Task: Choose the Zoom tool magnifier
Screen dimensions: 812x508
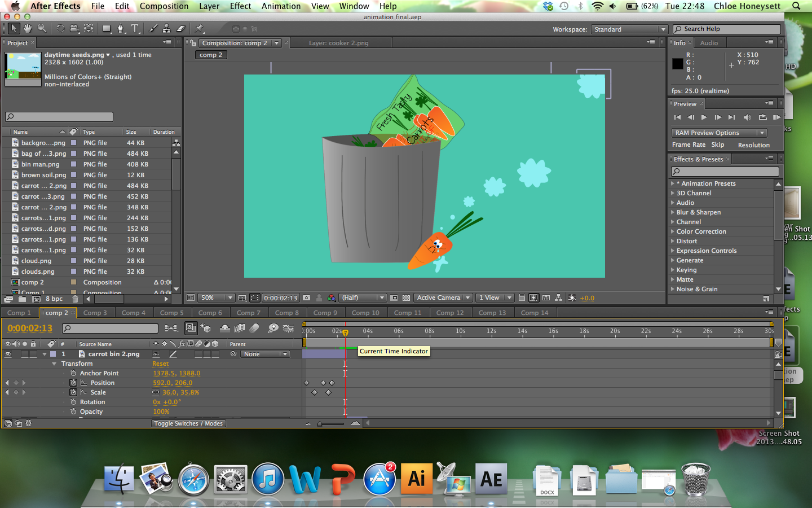Action: [x=42, y=29]
